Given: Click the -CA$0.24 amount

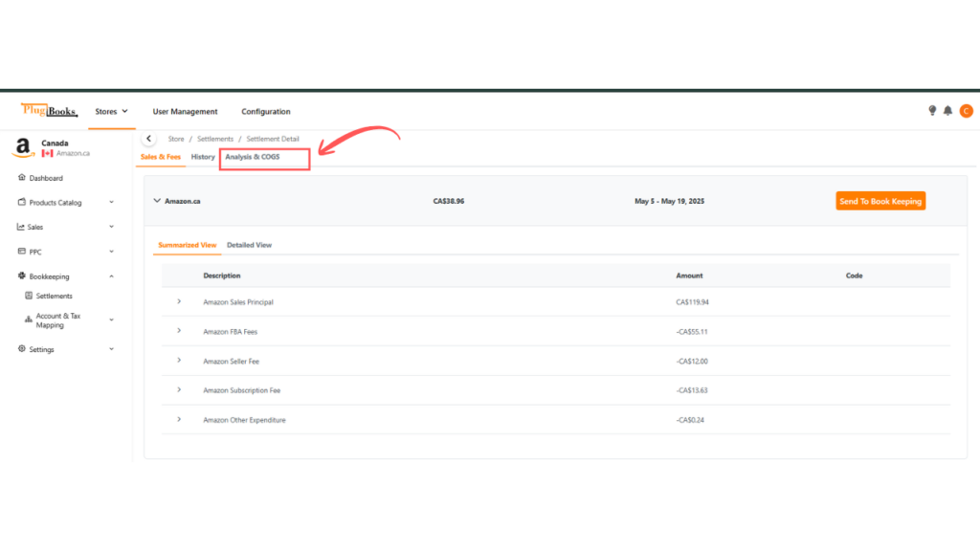Looking at the screenshot, I should pyautogui.click(x=689, y=420).
